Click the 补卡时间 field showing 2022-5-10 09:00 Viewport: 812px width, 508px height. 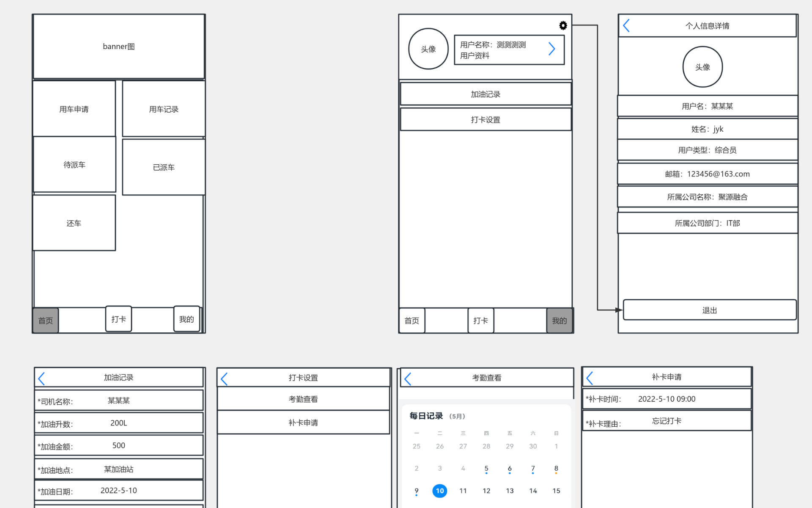(x=667, y=399)
